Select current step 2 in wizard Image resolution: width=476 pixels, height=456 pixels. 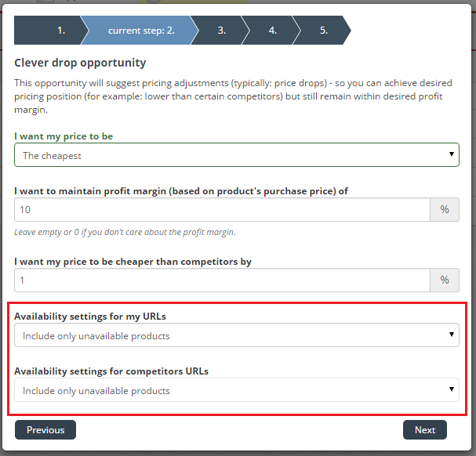140,31
